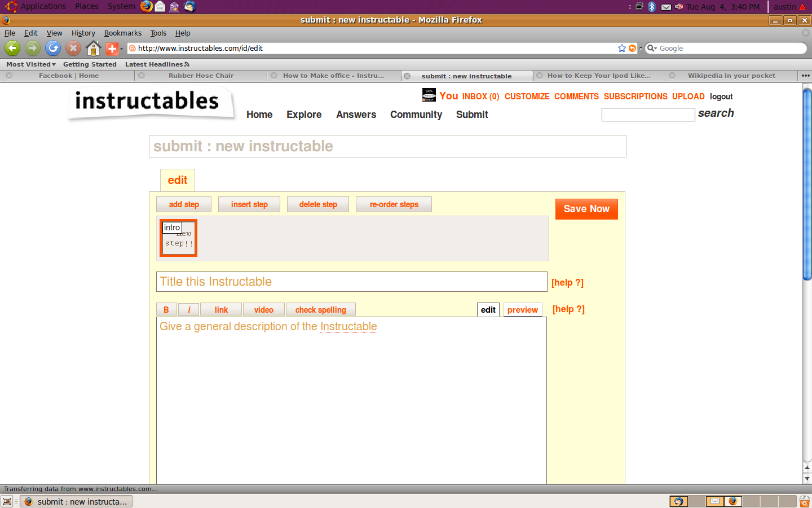
Task: Click the Ubuntu logo icon
Action: 11,7
